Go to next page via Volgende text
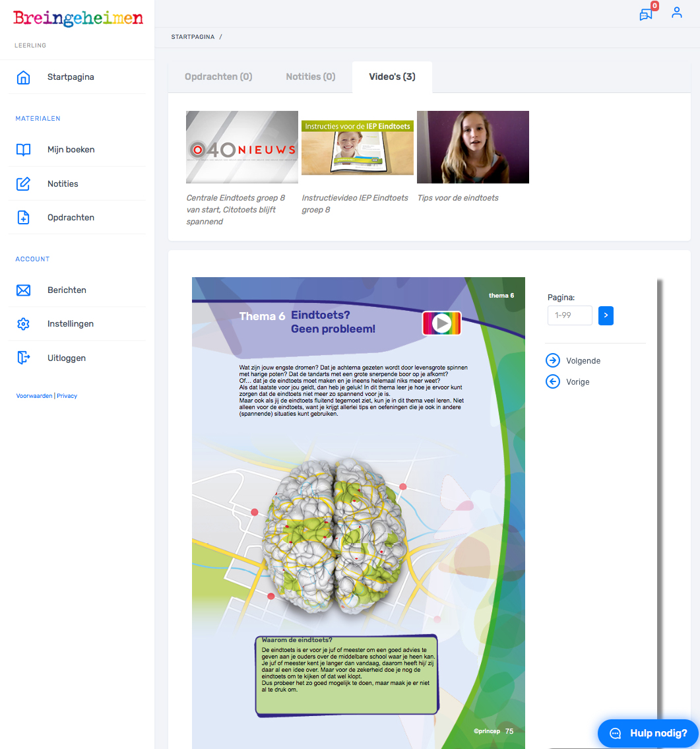Image resolution: width=700 pixels, height=749 pixels. 583,361
